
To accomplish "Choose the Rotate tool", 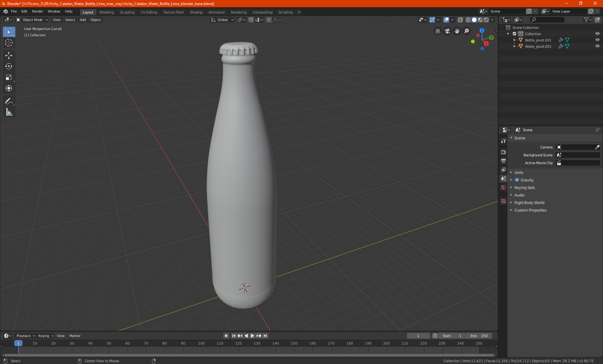I will coord(9,66).
